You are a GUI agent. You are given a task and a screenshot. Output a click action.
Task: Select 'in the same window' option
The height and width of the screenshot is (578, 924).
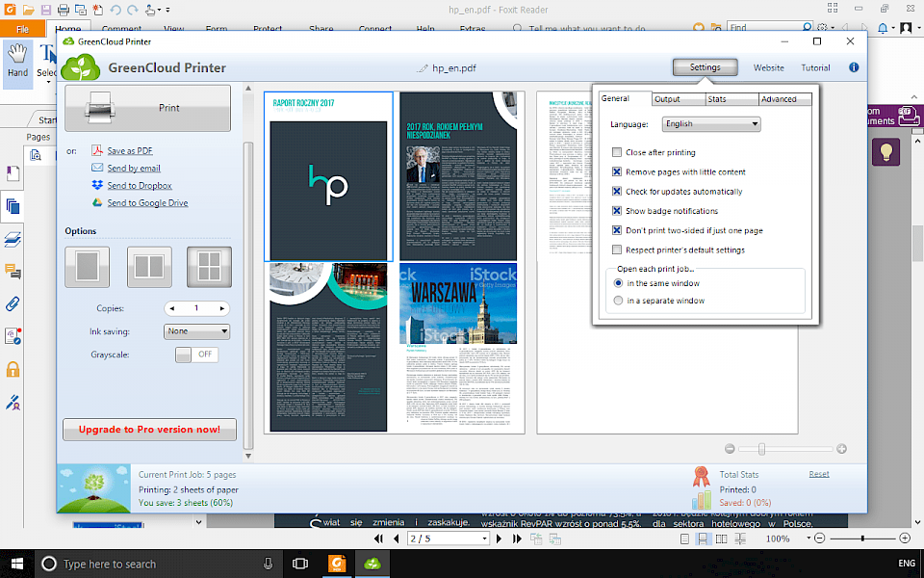(x=618, y=283)
